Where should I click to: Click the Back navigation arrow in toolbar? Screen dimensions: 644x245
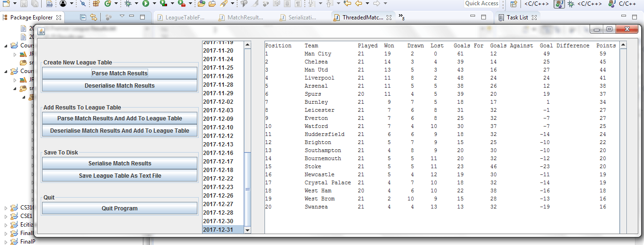[x=359, y=3]
